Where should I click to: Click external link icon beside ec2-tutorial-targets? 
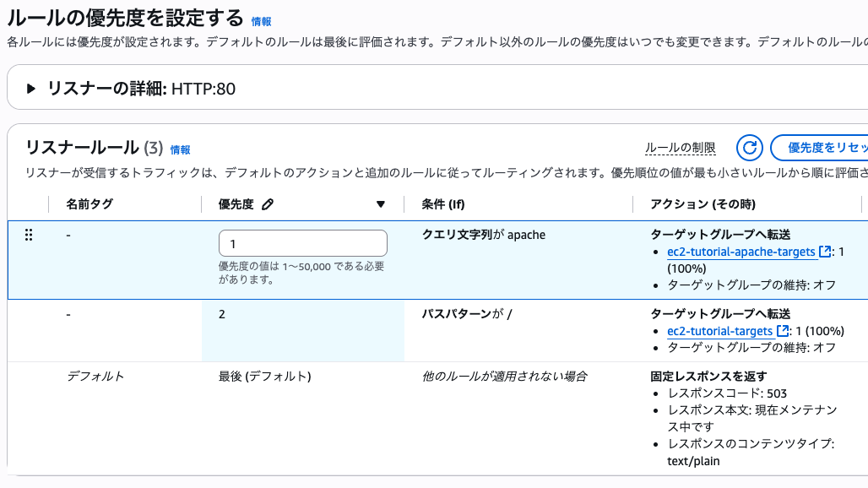coord(783,331)
